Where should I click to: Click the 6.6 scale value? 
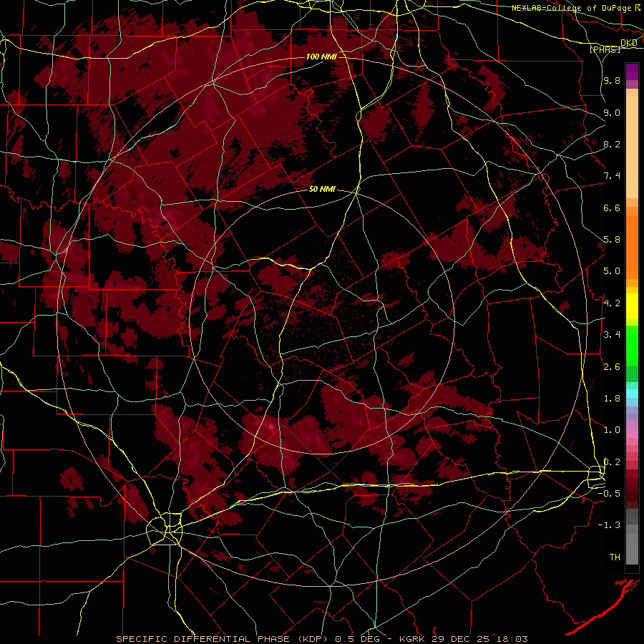(612, 208)
